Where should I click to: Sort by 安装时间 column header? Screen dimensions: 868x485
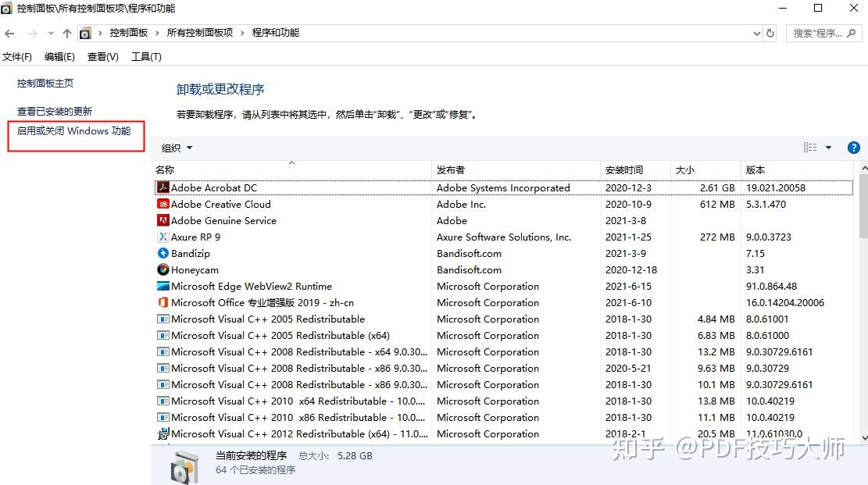click(x=635, y=170)
